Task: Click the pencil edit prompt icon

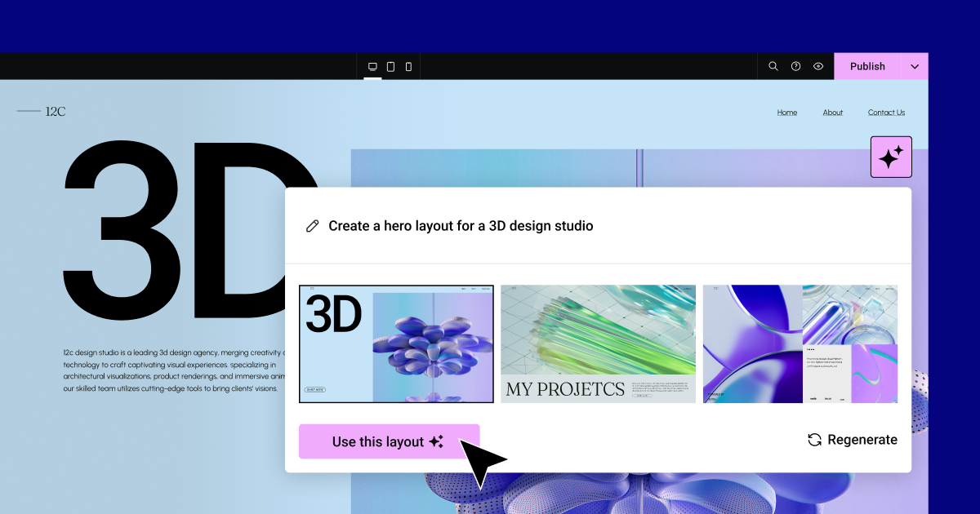Action: click(x=312, y=226)
